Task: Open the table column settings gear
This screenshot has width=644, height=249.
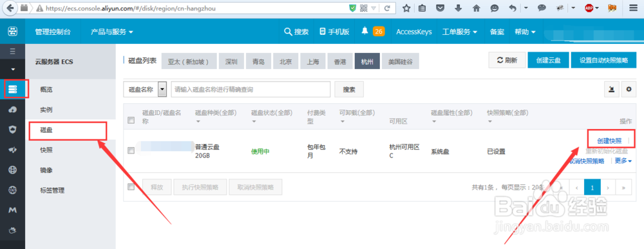Action: (x=629, y=89)
